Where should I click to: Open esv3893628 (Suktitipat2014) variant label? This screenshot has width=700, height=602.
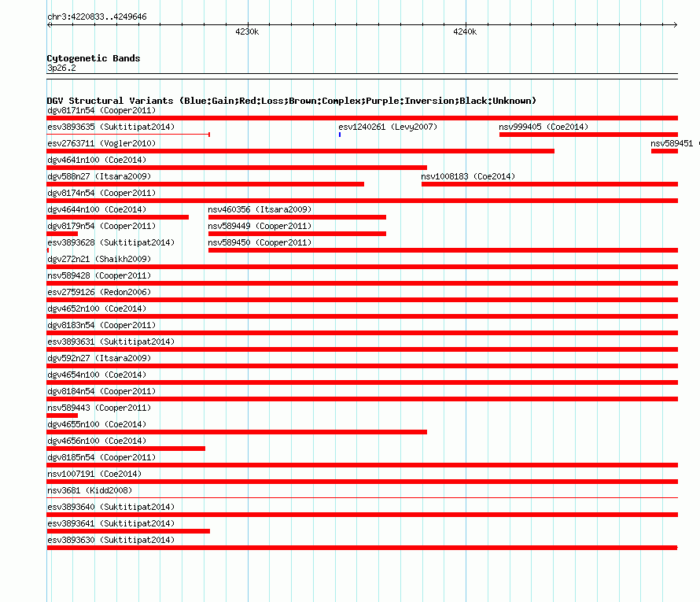click(x=111, y=242)
